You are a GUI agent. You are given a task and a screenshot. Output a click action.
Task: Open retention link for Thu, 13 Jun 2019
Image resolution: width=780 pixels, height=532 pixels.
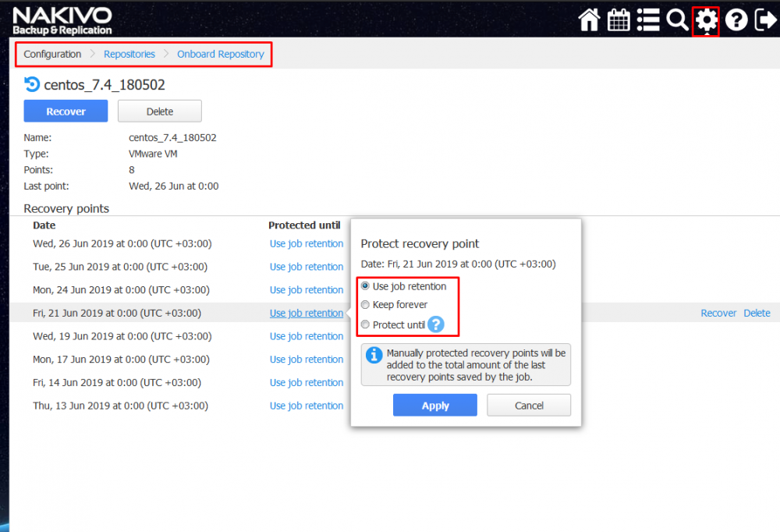[x=307, y=406]
